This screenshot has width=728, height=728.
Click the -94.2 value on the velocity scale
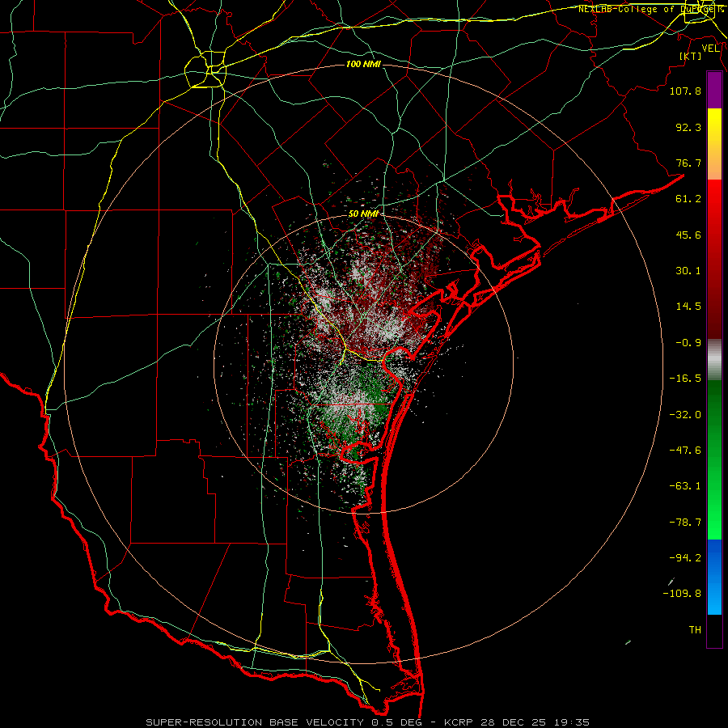click(685, 558)
